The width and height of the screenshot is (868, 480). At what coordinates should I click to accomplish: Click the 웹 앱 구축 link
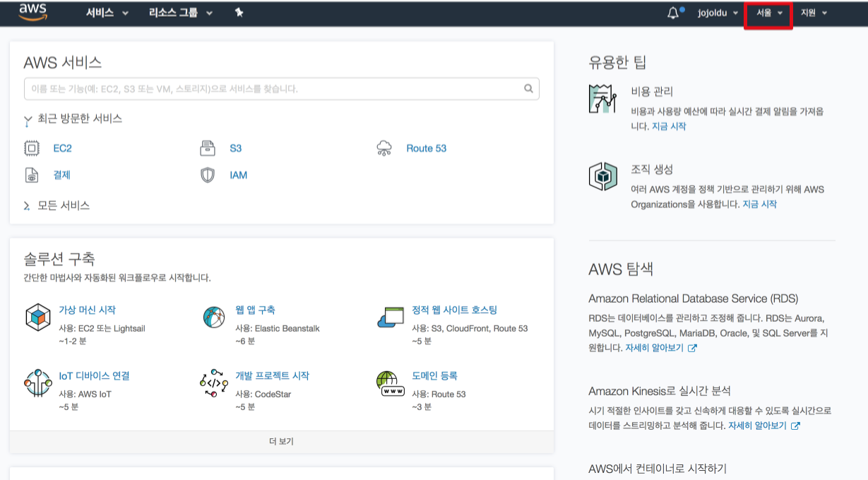(255, 310)
